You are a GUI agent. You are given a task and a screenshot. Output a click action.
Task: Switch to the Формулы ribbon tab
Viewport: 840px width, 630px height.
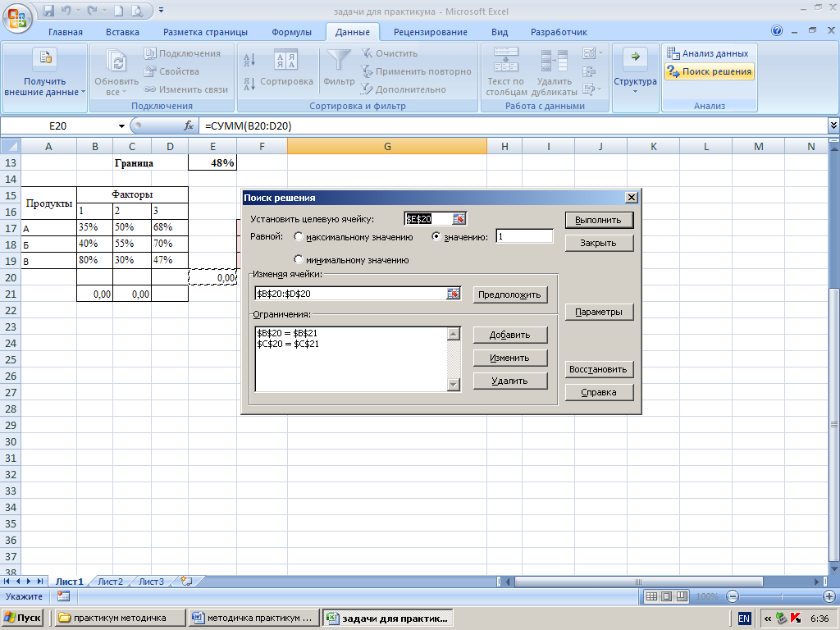(291, 32)
